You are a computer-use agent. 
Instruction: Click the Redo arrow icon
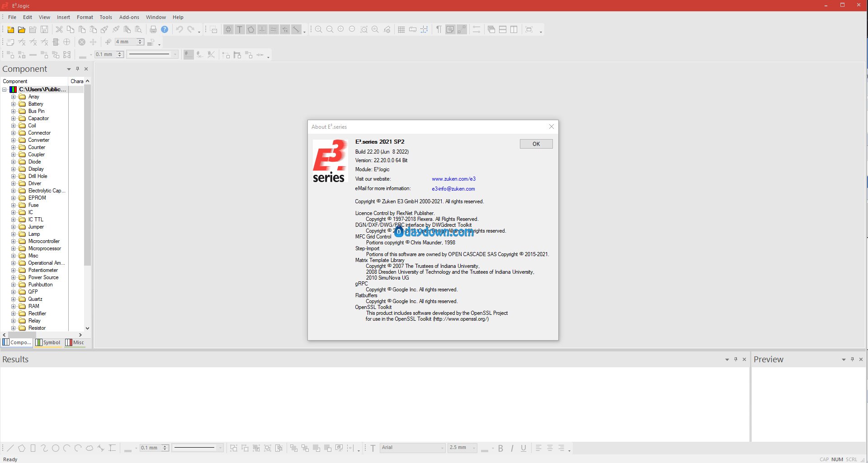(191, 30)
